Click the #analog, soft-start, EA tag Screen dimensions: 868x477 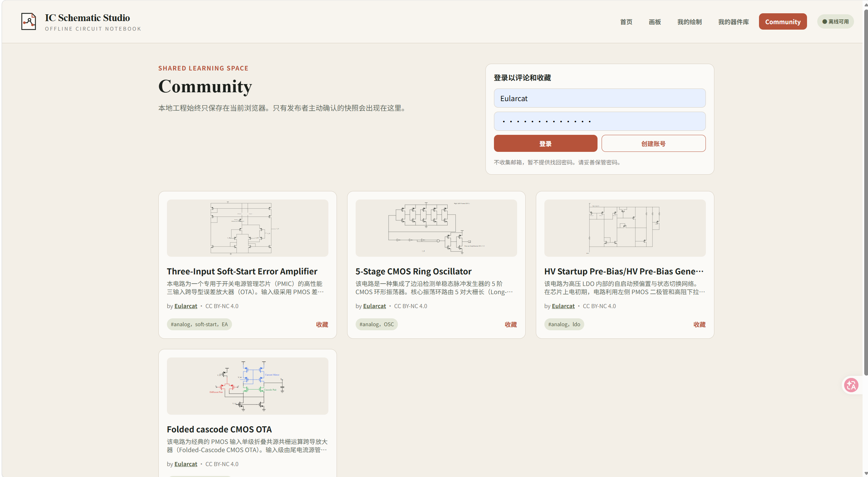(199, 324)
